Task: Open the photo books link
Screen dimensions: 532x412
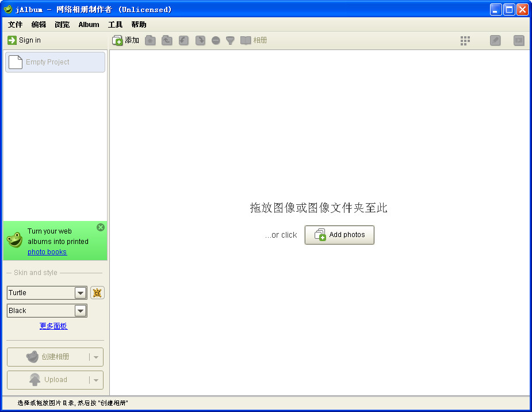Action: point(47,252)
